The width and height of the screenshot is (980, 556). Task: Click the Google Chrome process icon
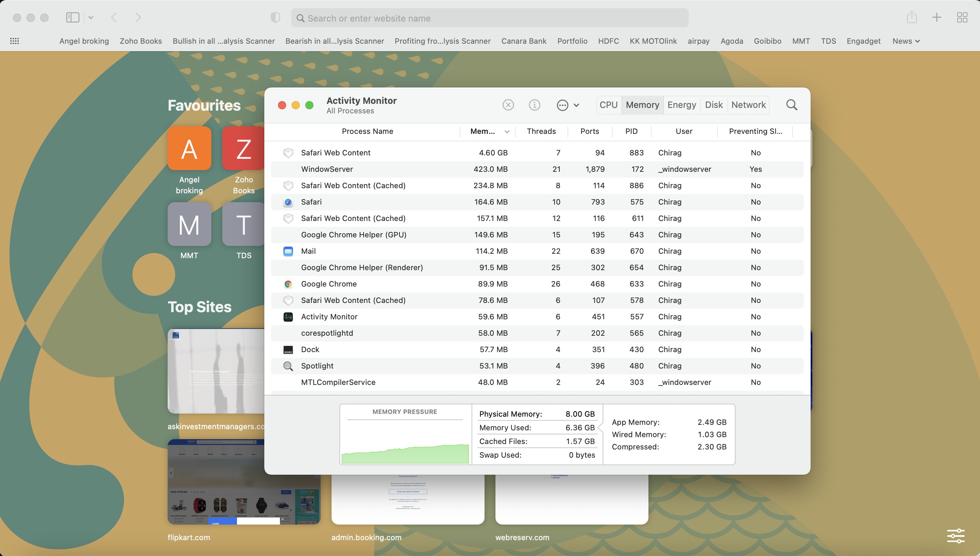click(288, 284)
